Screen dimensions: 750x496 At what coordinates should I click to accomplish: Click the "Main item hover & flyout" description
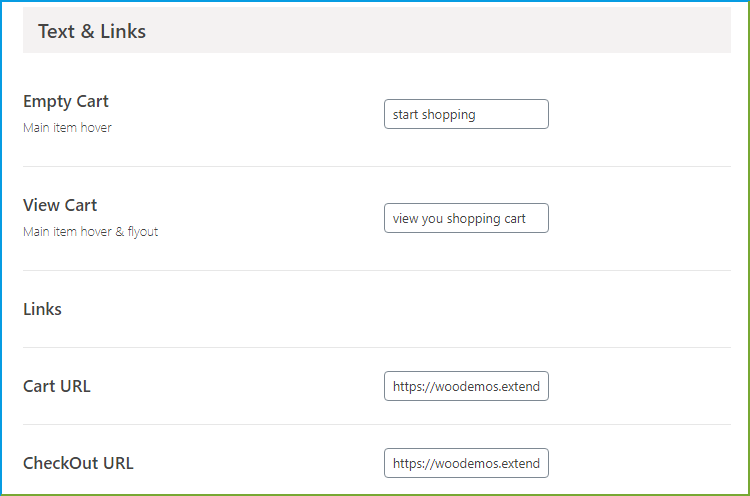(90, 232)
